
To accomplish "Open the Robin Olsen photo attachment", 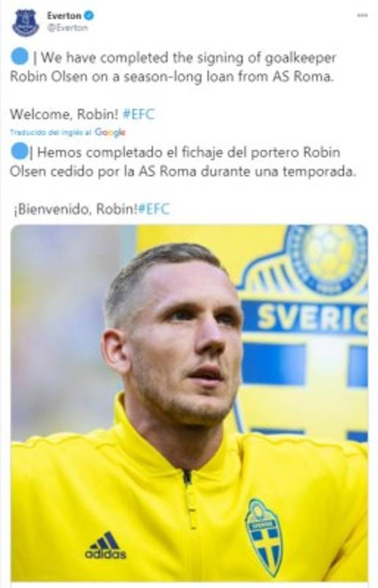I will (189, 404).
